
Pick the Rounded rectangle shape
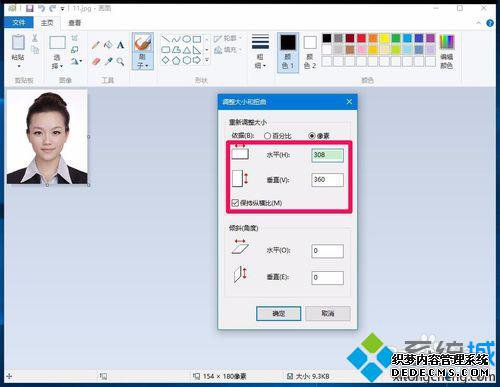(166, 50)
